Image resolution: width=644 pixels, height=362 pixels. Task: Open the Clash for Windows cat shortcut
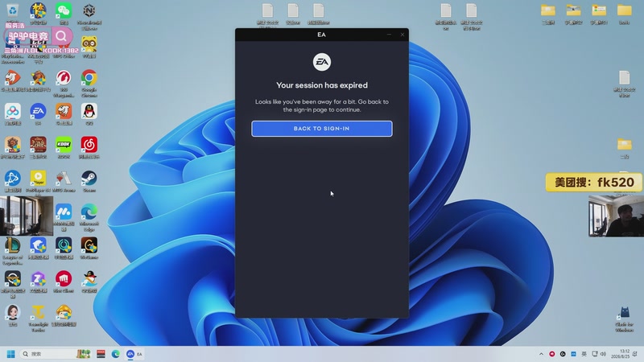click(625, 313)
